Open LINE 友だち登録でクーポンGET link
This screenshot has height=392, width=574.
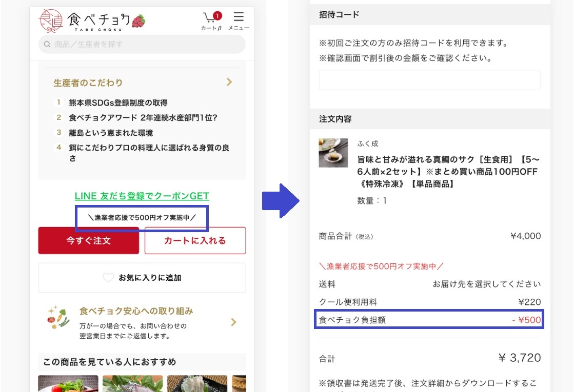click(x=142, y=196)
